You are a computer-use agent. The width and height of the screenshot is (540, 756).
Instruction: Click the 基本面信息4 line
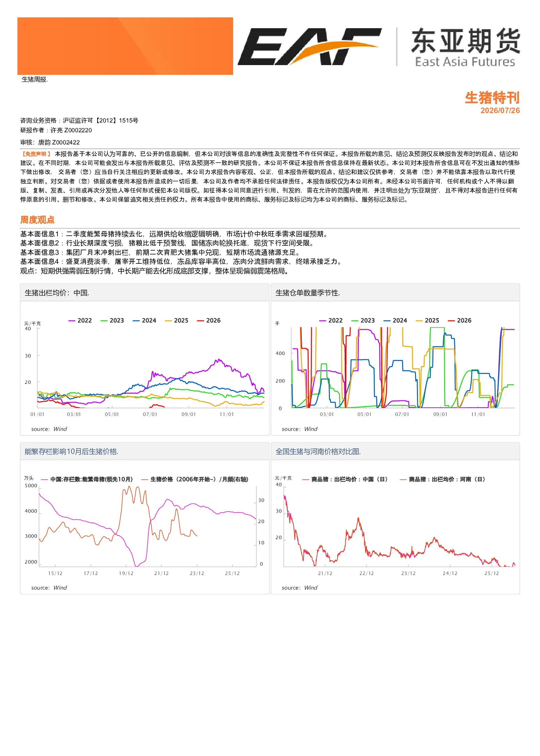coord(181,261)
